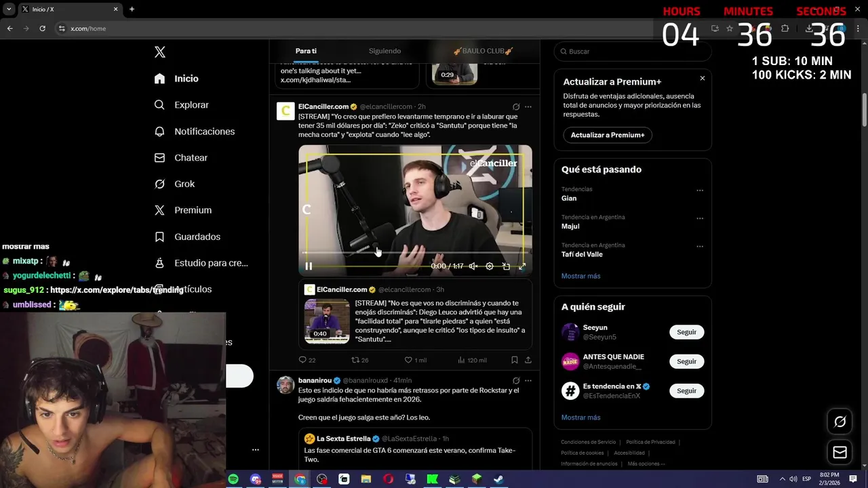Go back in the browser

(x=9, y=28)
